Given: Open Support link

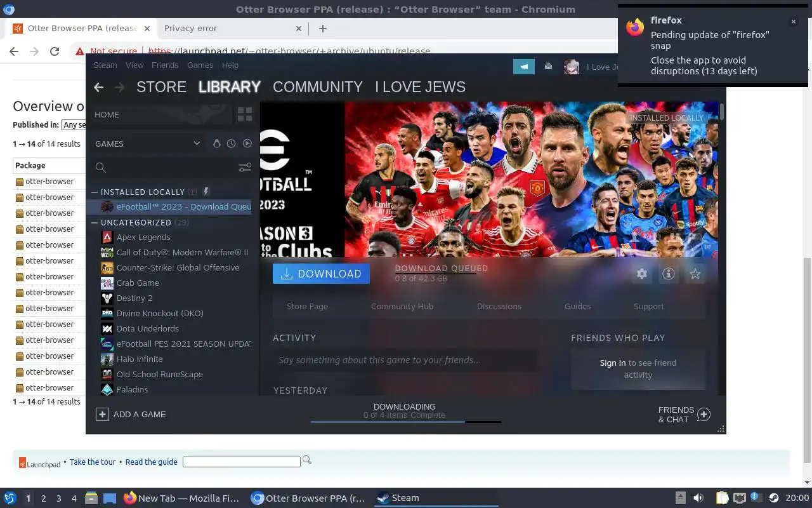Looking at the screenshot, I should point(648,306).
